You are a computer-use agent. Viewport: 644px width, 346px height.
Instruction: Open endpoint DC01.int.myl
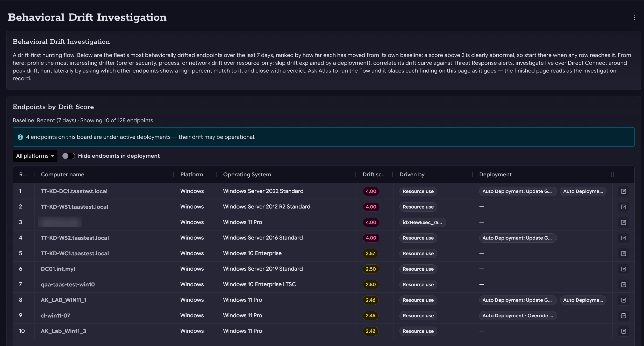58,269
